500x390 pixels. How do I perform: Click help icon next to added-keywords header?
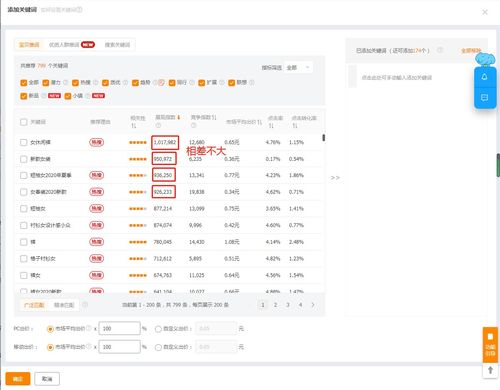tap(440, 50)
